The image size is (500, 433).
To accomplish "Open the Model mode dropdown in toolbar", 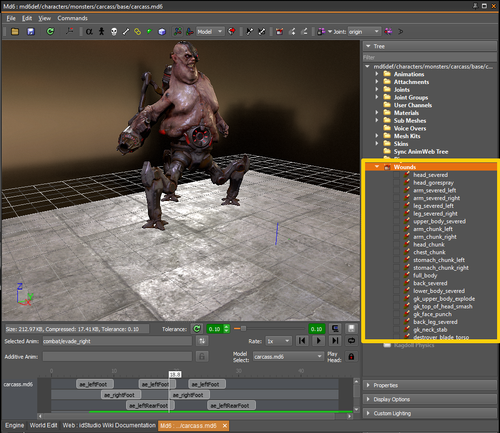I will pos(210,32).
